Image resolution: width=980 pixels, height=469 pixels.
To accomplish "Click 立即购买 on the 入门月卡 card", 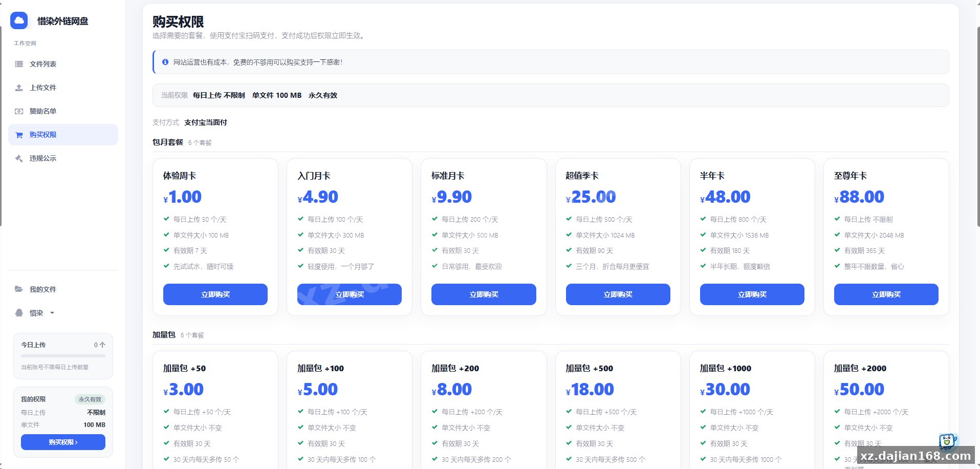I will pyautogui.click(x=350, y=294).
